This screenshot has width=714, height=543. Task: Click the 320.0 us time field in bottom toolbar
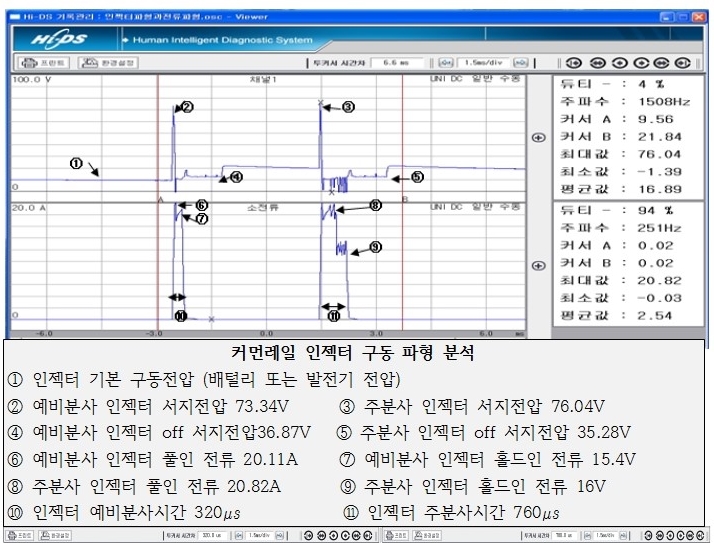[212, 536]
